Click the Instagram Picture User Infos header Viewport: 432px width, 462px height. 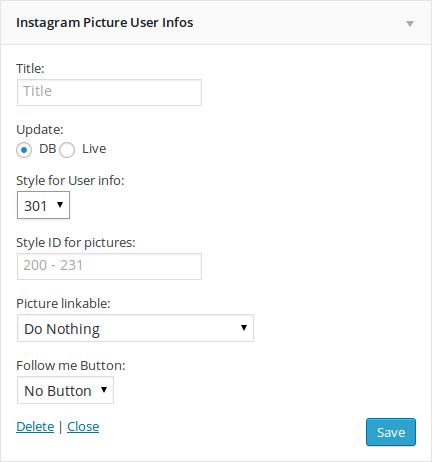105,23
